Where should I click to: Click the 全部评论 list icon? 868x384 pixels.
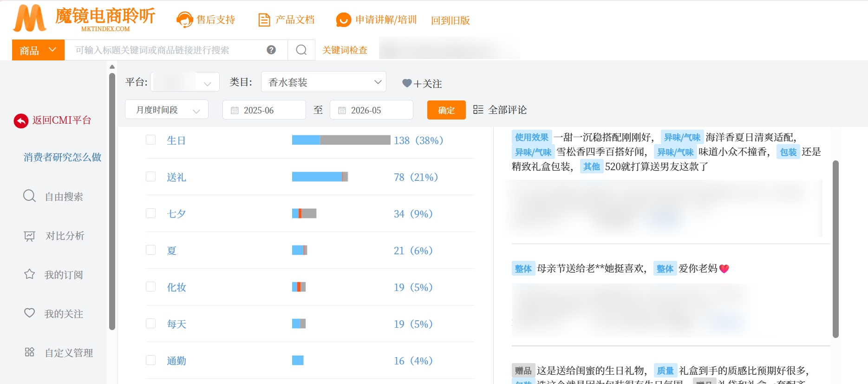[x=478, y=110]
